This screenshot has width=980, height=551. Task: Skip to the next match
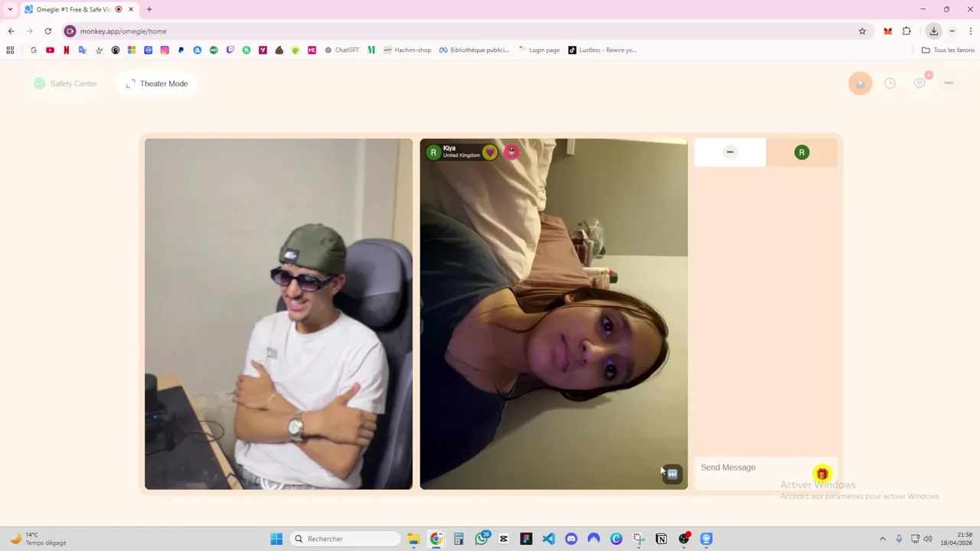pos(672,474)
